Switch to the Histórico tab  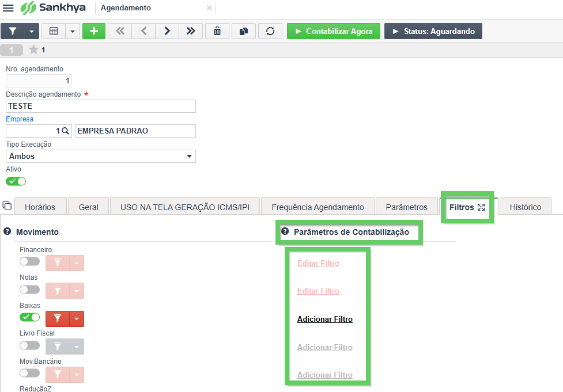pos(526,207)
